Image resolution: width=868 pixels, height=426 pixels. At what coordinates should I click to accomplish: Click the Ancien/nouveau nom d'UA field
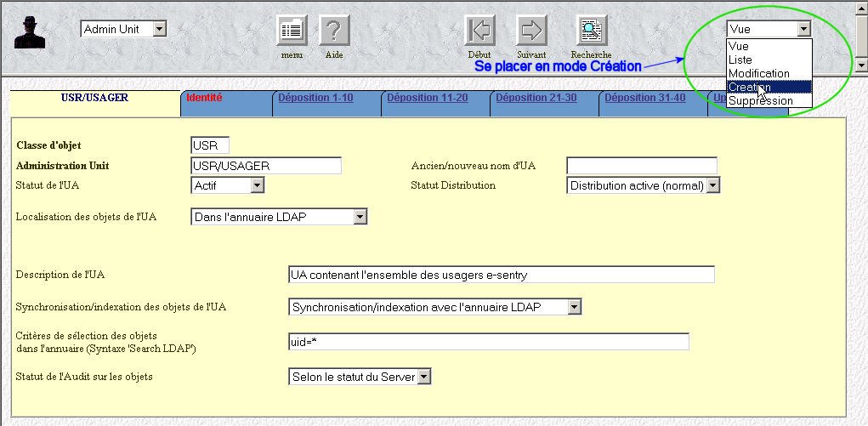[642, 166]
